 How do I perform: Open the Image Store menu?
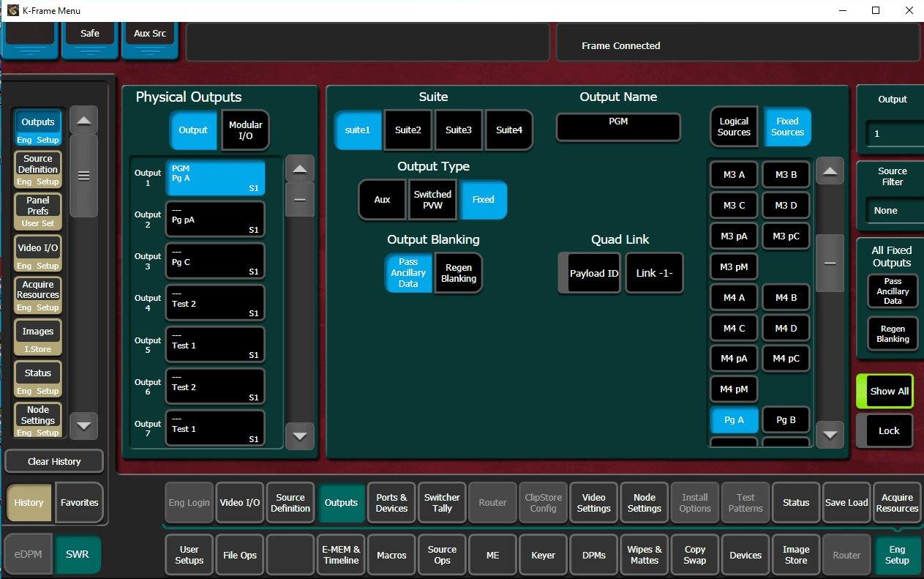[796, 555]
